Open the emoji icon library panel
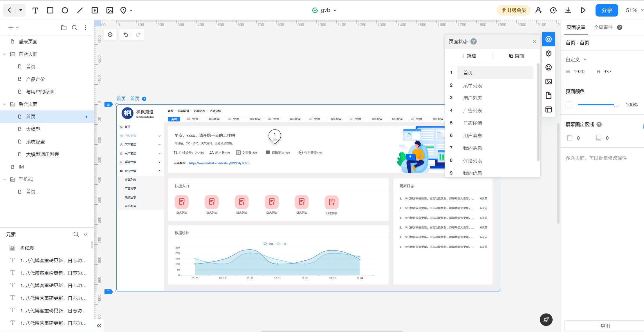644x332 pixels. pos(548,67)
